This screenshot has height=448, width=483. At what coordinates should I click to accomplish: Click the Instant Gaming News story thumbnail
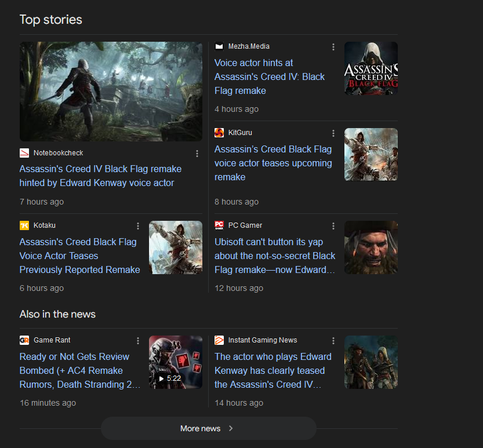pos(371,362)
